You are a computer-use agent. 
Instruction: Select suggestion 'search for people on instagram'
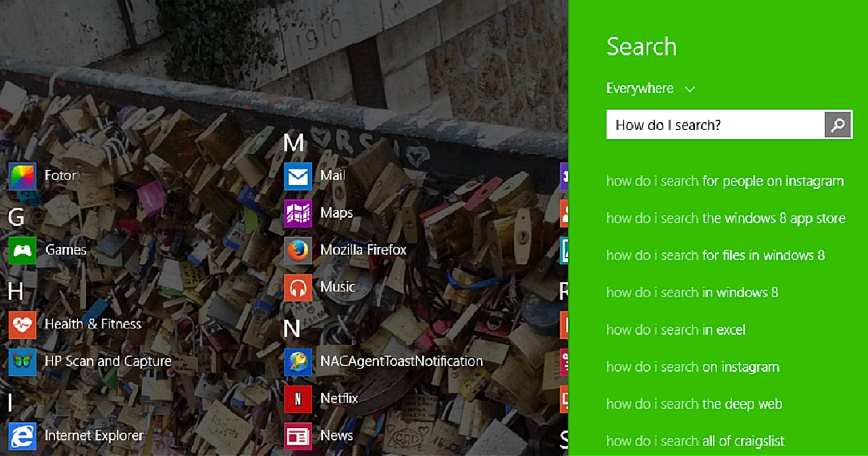point(725,181)
